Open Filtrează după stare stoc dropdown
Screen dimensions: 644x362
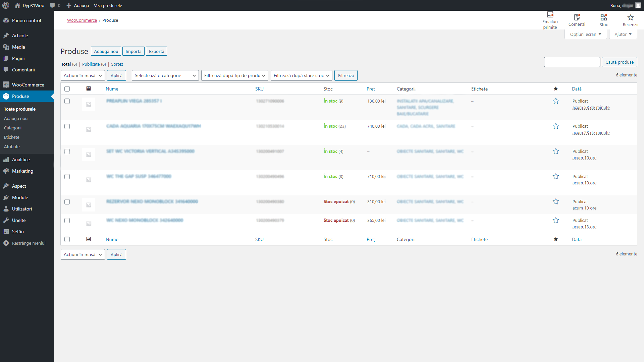[x=302, y=75]
